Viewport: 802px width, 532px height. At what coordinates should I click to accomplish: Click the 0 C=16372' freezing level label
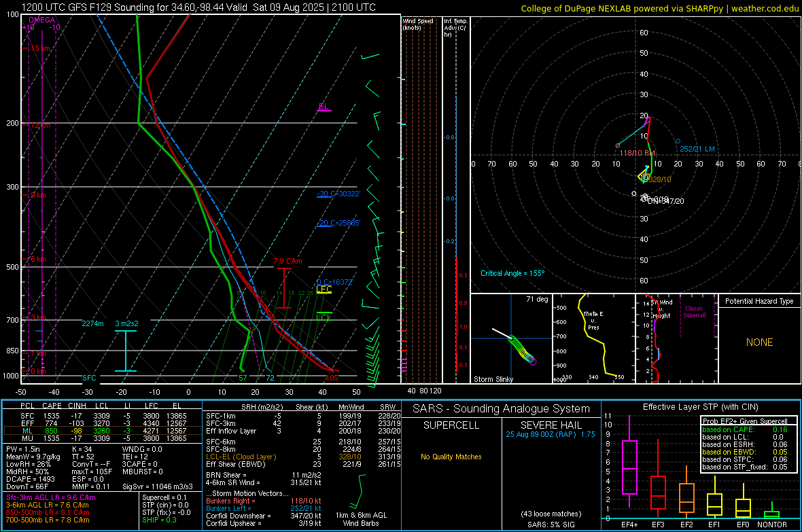coord(335,283)
